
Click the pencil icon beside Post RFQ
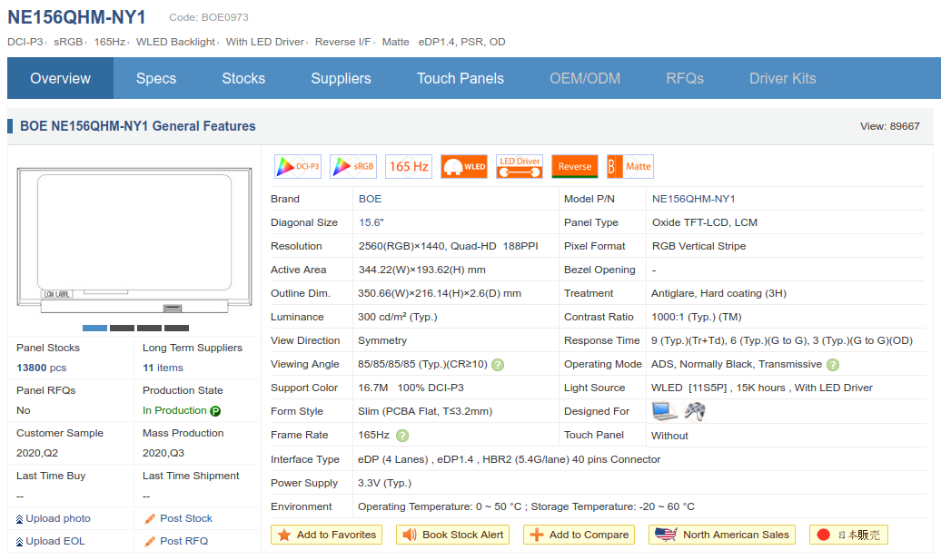point(150,542)
